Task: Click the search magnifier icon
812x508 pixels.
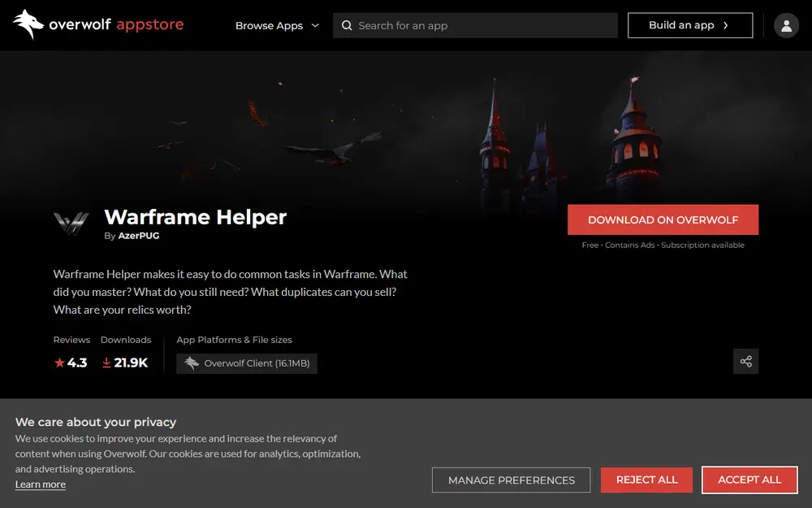Action: coord(347,25)
